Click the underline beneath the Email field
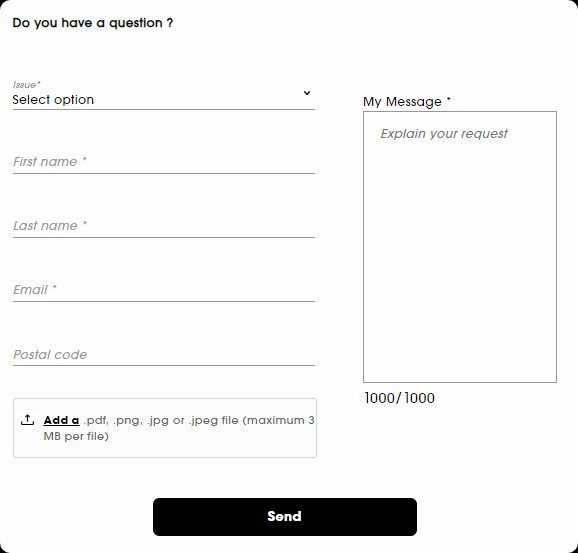Screen dimensions: 578x553 (164, 301)
